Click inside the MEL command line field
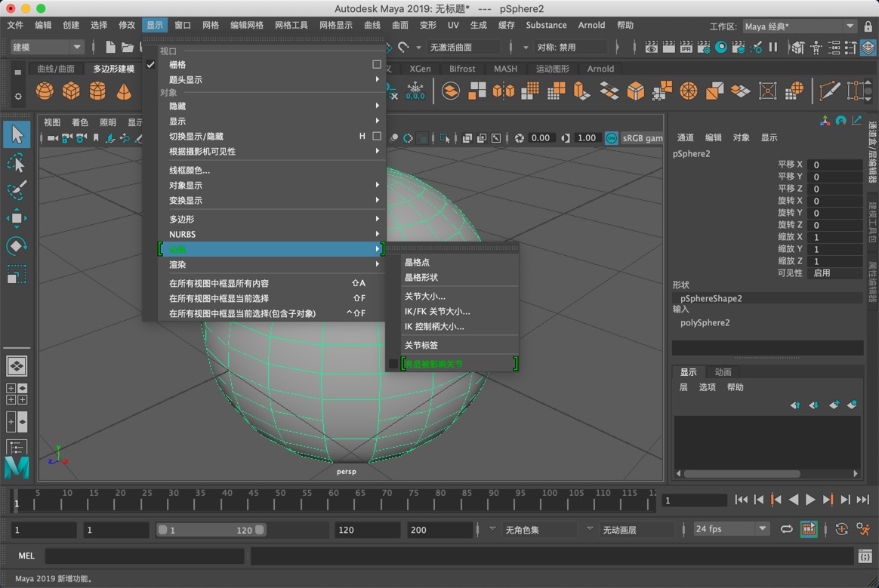 pos(143,556)
